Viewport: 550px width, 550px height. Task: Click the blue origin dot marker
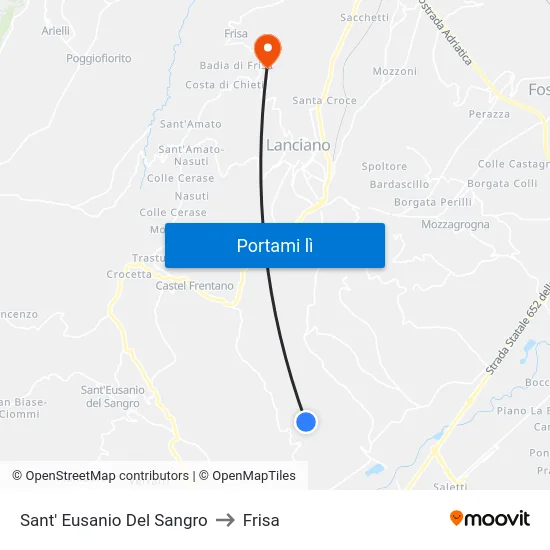pyautogui.click(x=306, y=422)
